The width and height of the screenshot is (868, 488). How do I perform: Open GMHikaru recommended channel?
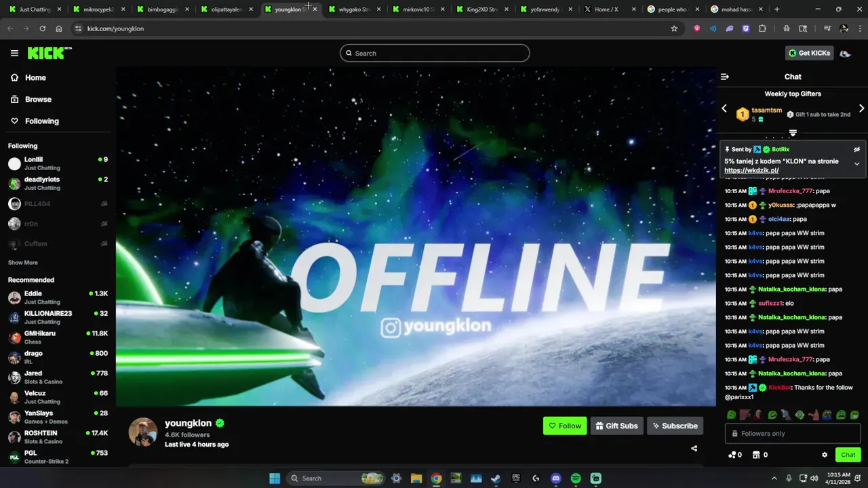pos(58,338)
